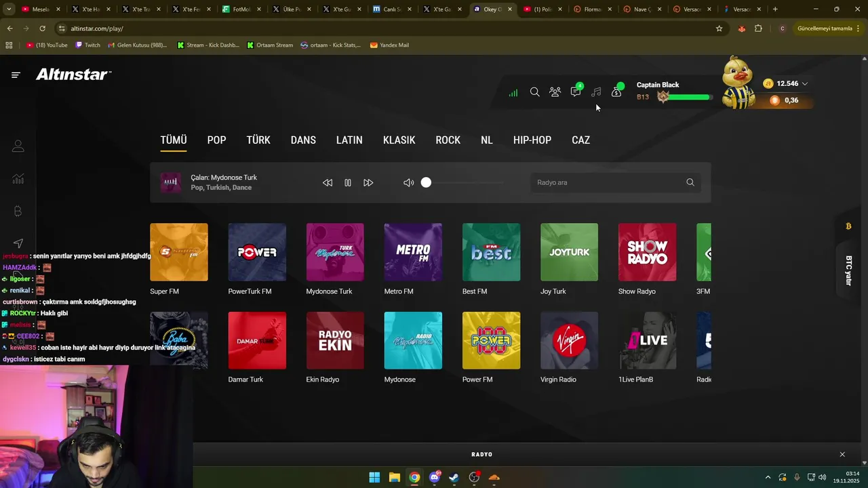Image resolution: width=868 pixels, height=488 pixels.
Task: Play the Best FM station
Action: 491,252
